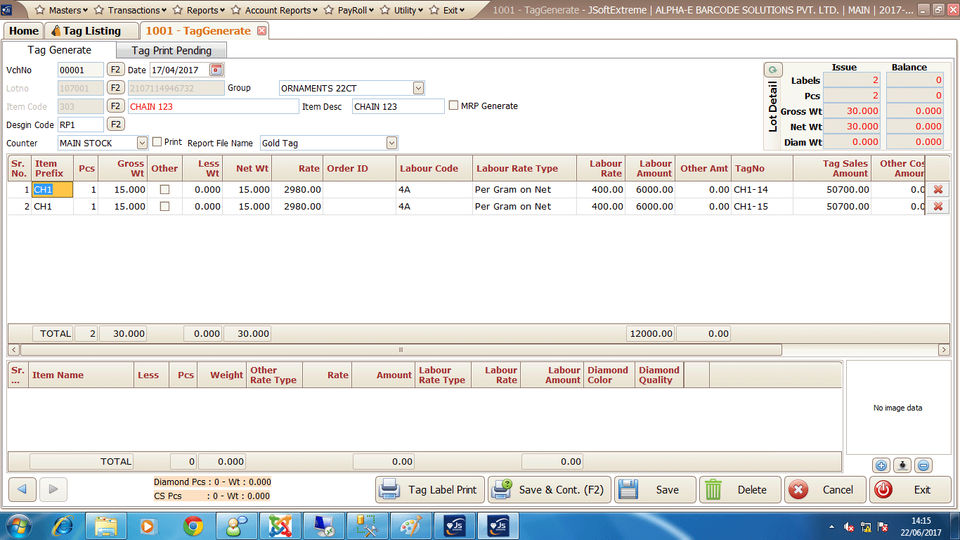The width and height of the screenshot is (960, 540).
Task: Go to previous record arrow
Action: tap(22, 489)
